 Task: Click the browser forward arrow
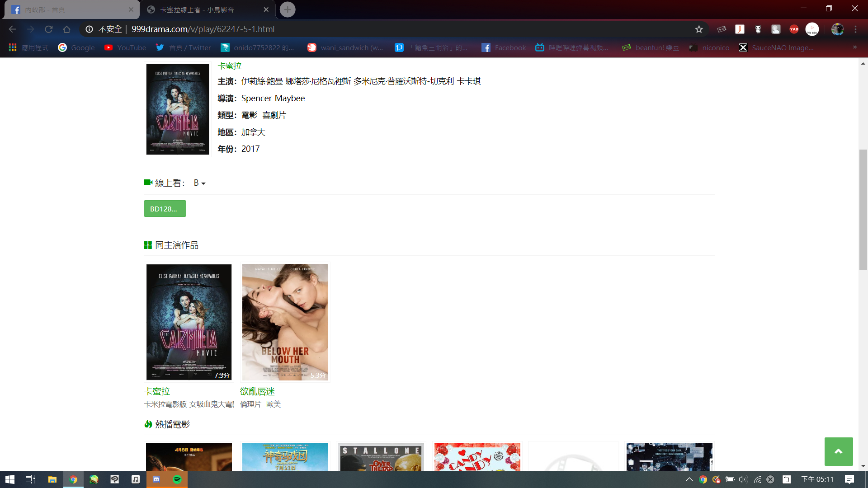[x=30, y=29]
